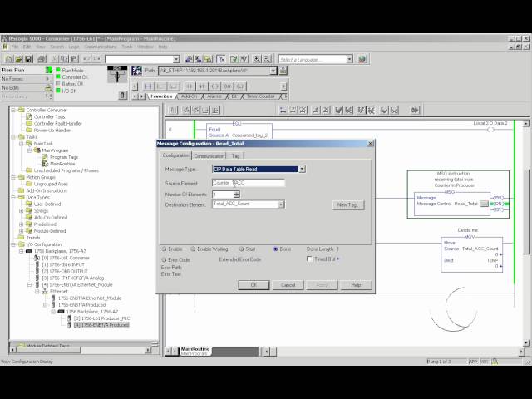The width and height of the screenshot is (532, 399).
Task: Click the Verify routine icon in toolbar
Action: pos(234,59)
